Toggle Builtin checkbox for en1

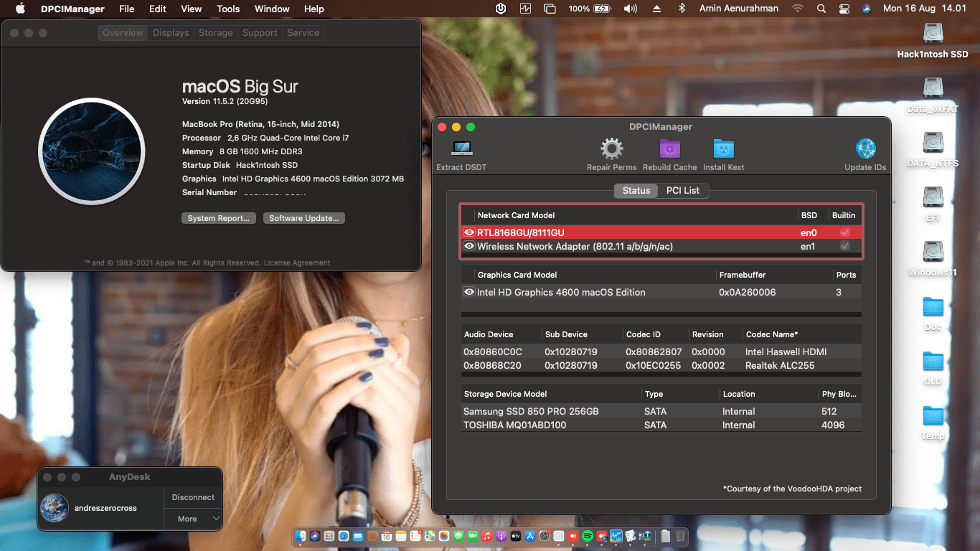click(845, 246)
